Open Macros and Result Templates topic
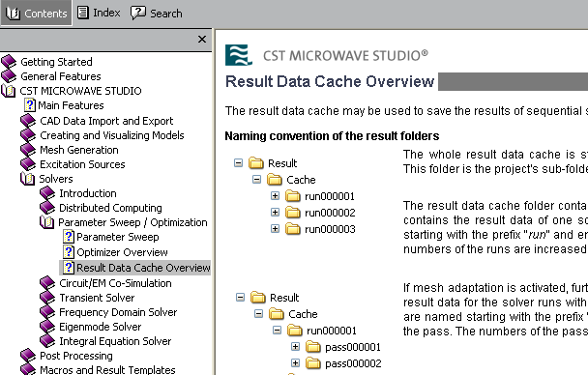588x375 pixels. [x=107, y=370]
